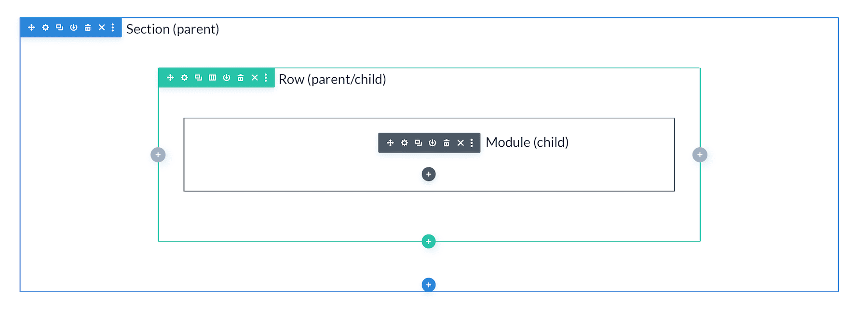Delete the Module with the trash icon

click(446, 142)
